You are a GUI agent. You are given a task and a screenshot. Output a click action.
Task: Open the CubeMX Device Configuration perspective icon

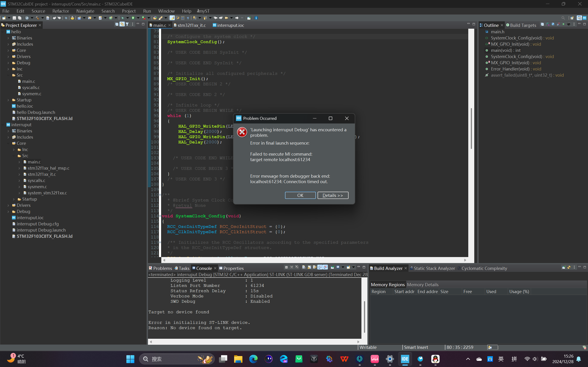click(x=585, y=18)
